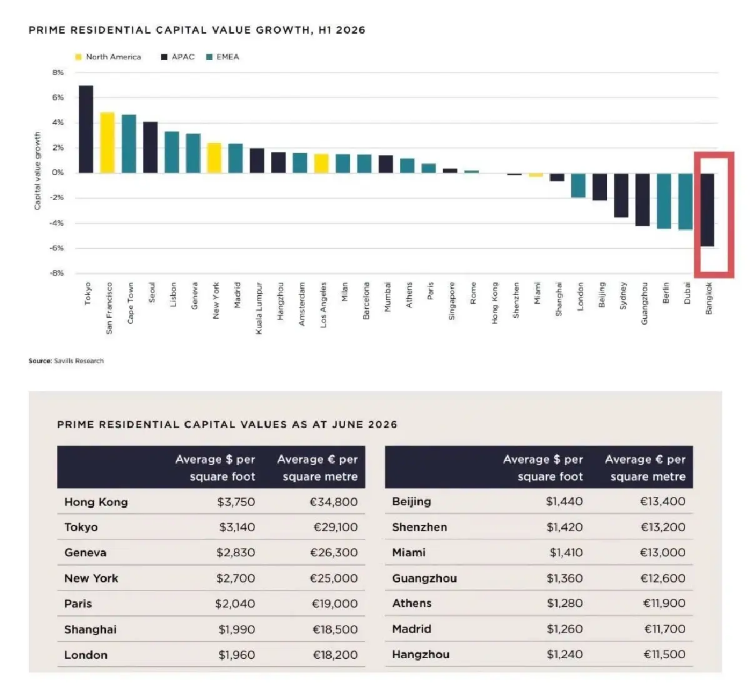This screenshot has width=750, height=700.
Task: Click the Kuala Lumpur axis label
Action: (259, 308)
